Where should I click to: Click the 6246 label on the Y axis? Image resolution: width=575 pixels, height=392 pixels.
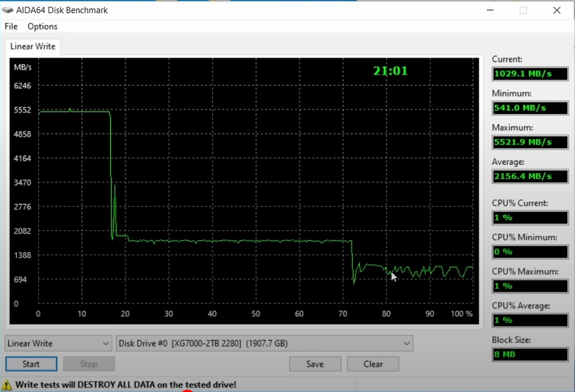coord(22,86)
